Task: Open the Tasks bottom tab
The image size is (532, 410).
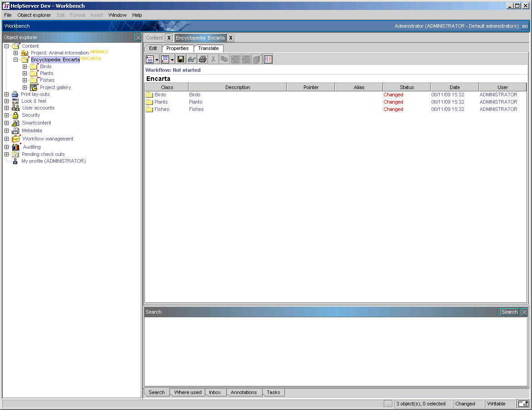Action: coord(273,392)
